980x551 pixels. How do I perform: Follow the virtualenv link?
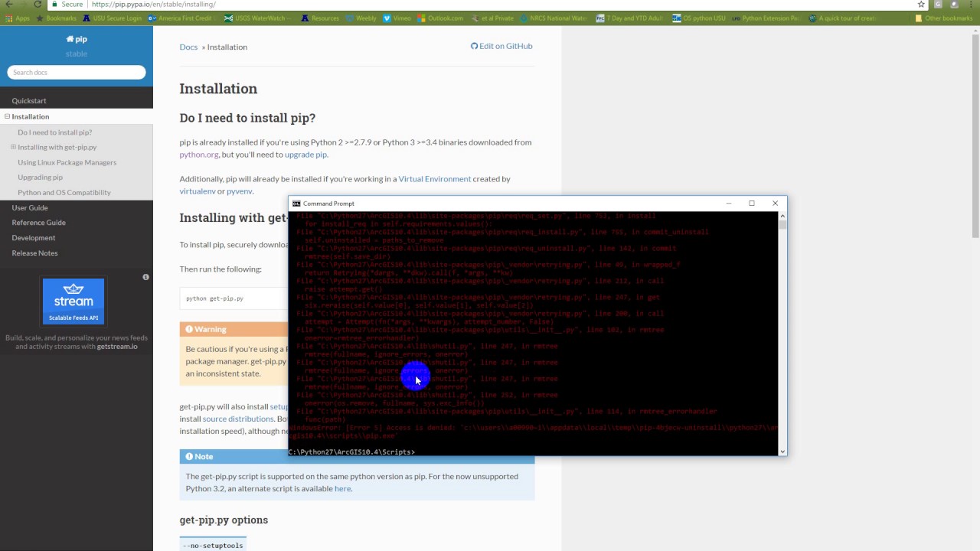198,191
